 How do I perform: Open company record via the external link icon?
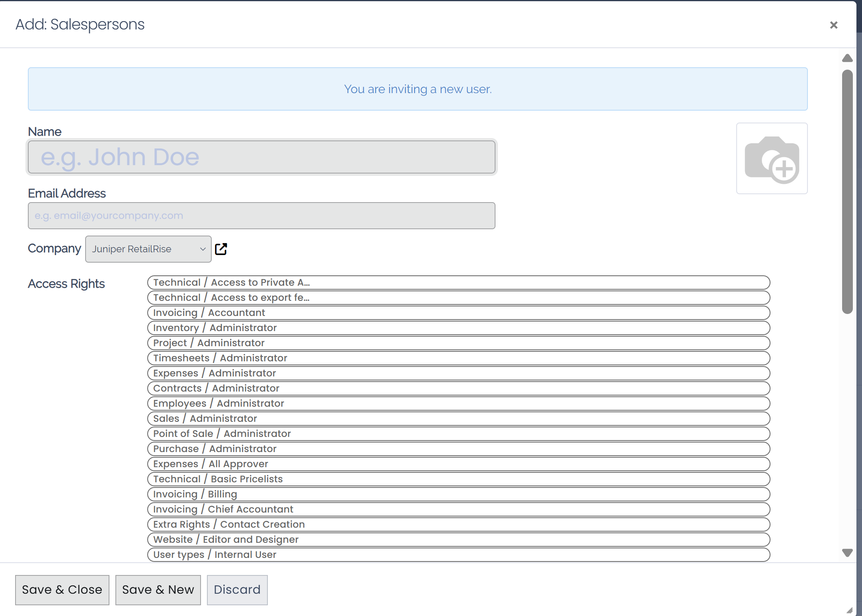221,249
